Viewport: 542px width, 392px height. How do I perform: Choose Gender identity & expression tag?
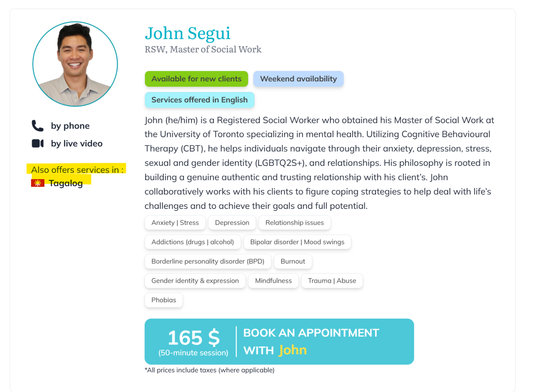(x=195, y=281)
